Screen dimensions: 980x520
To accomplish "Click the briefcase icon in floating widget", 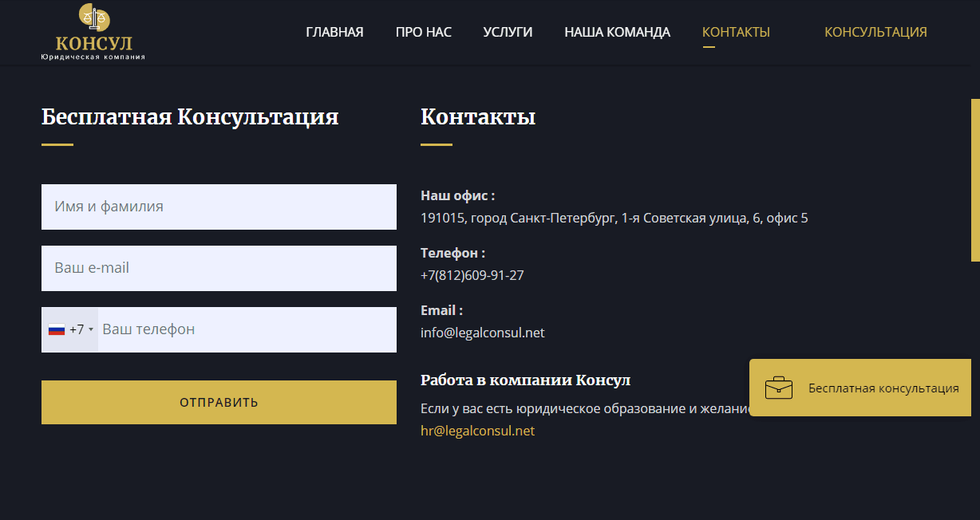I will (x=778, y=388).
